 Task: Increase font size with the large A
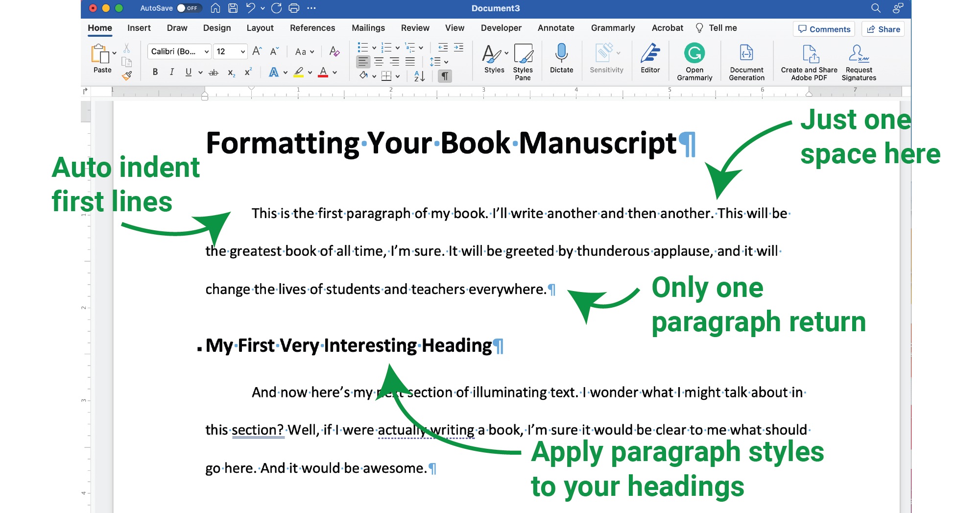(x=257, y=51)
